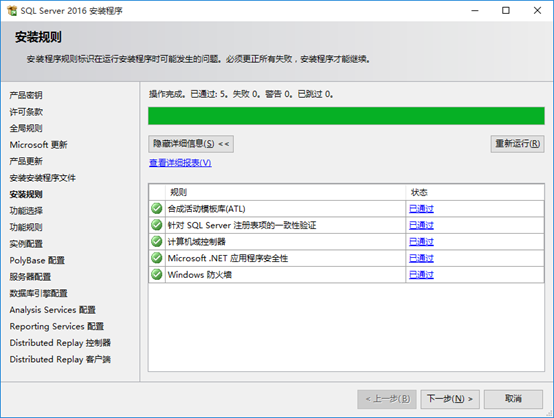Click the 合成活动模板库(ATL) rule name

coord(206,209)
